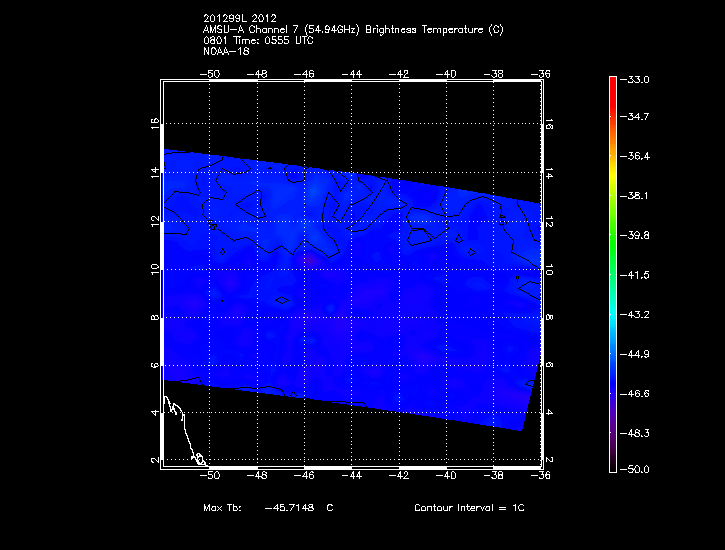Click the red top end of the color bar
Image resolution: width=725 pixels, height=550 pixels.
click(612, 82)
